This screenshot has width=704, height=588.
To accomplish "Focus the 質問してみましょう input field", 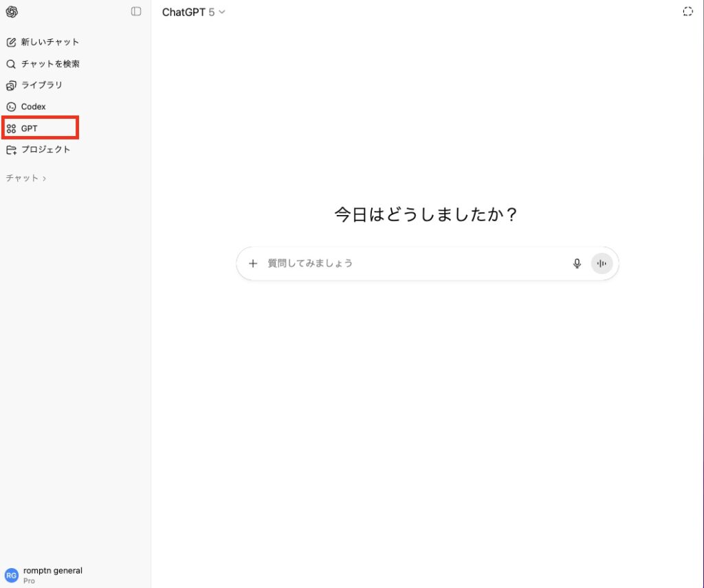I will 412,263.
